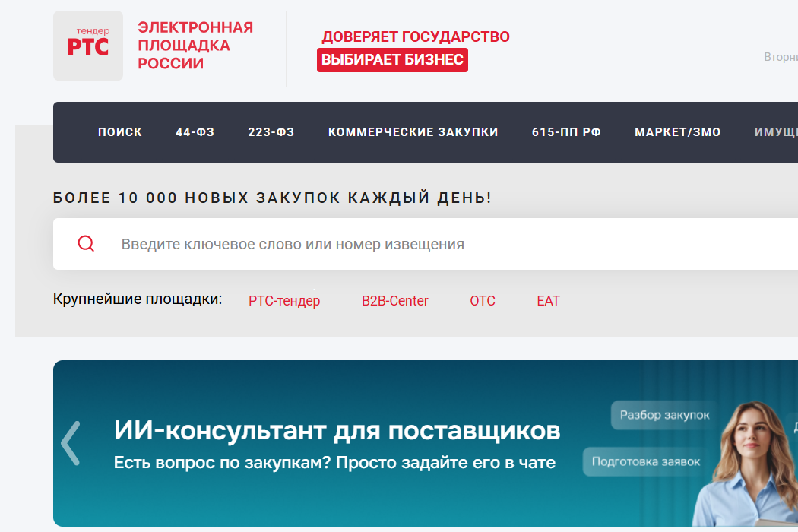
Task: Open the 44-ФЗ section
Action: point(195,132)
